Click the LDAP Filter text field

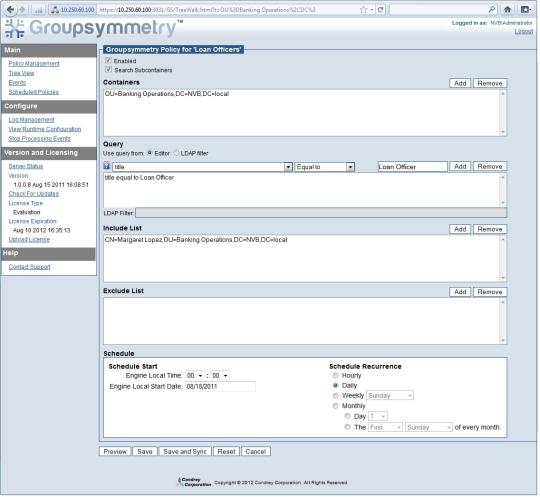[321, 213]
